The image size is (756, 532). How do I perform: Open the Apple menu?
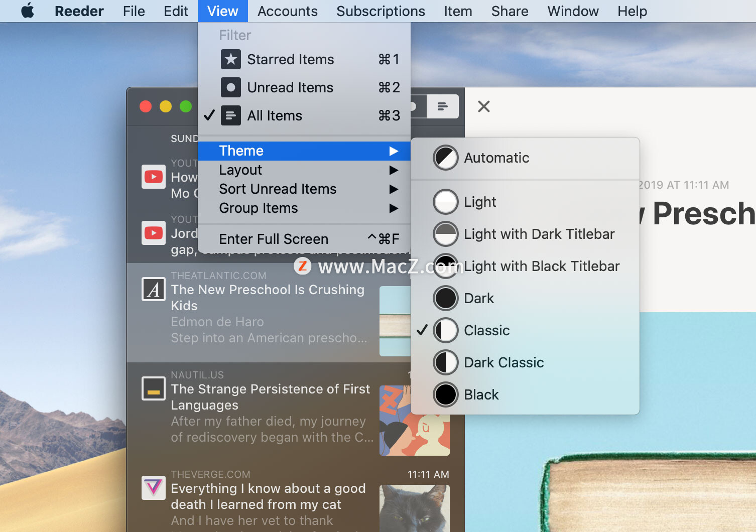28,11
